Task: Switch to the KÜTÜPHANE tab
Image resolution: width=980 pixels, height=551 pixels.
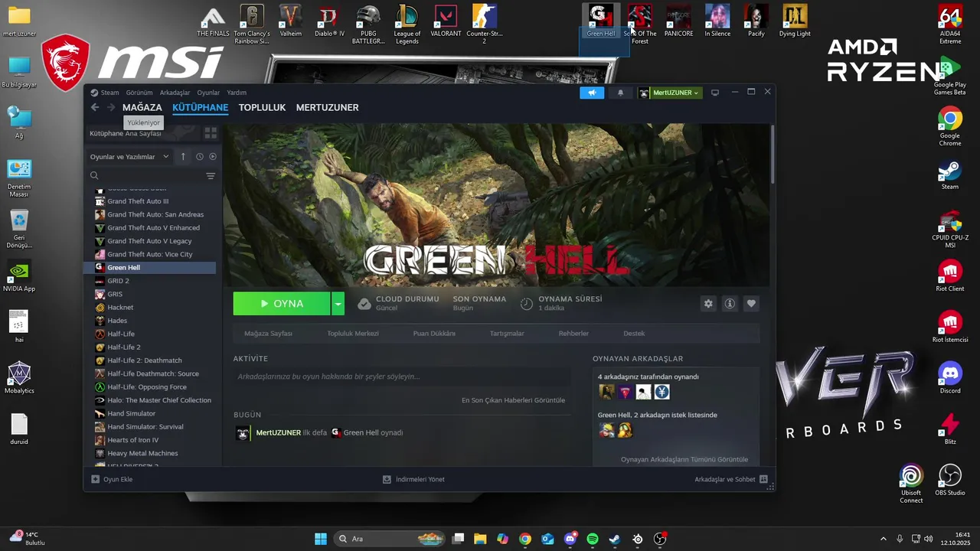Action: (201, 108)
